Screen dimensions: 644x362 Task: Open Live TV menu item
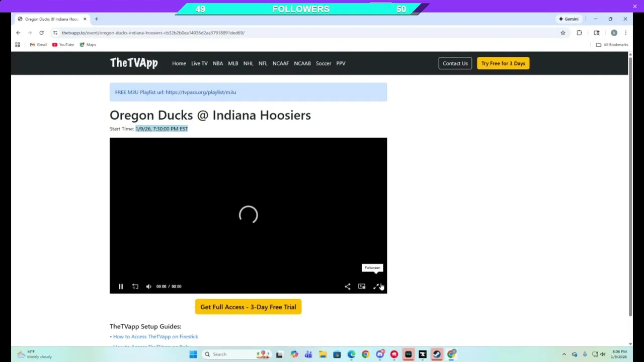tap(199, 63)
